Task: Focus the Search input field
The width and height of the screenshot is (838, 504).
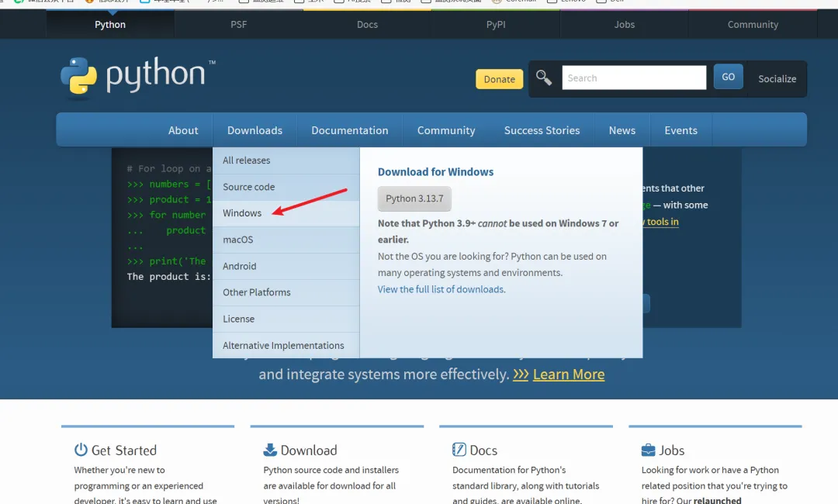Action: tap(634, 78)
